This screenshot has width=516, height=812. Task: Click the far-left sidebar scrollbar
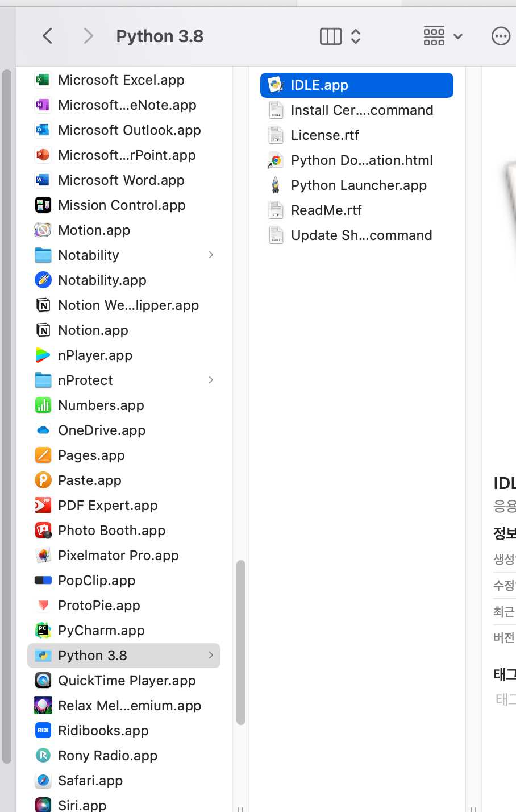click(7, 416)
